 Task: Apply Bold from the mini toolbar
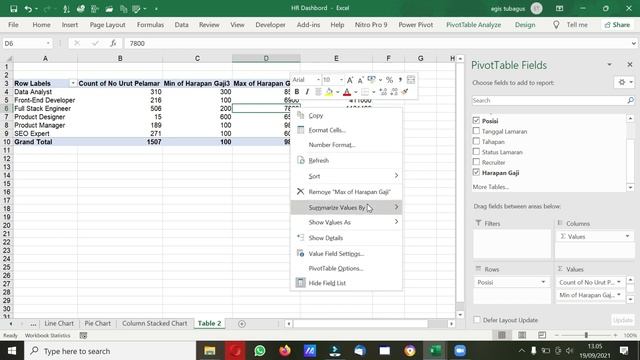tap(297, 92)
